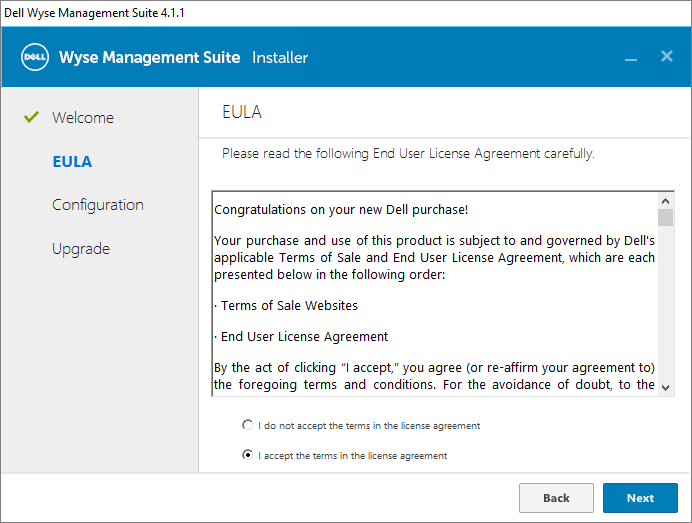Click the Dell logo icon

pyautogui.click(x=36, y=57)
